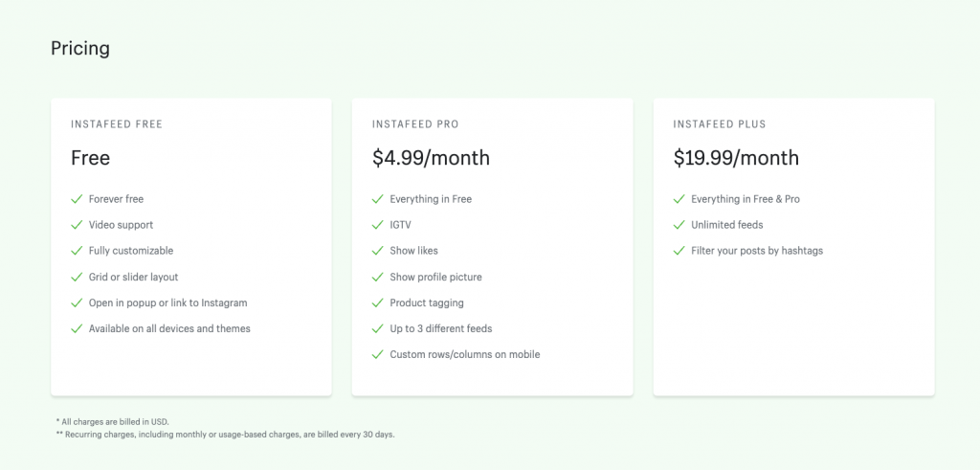Screen dimensions: 980x470
Task: Click the Free price label
Action: pos(91,158)
